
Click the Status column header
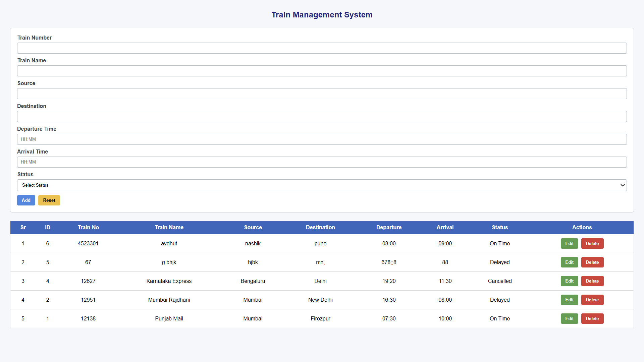tap(500, 227)
